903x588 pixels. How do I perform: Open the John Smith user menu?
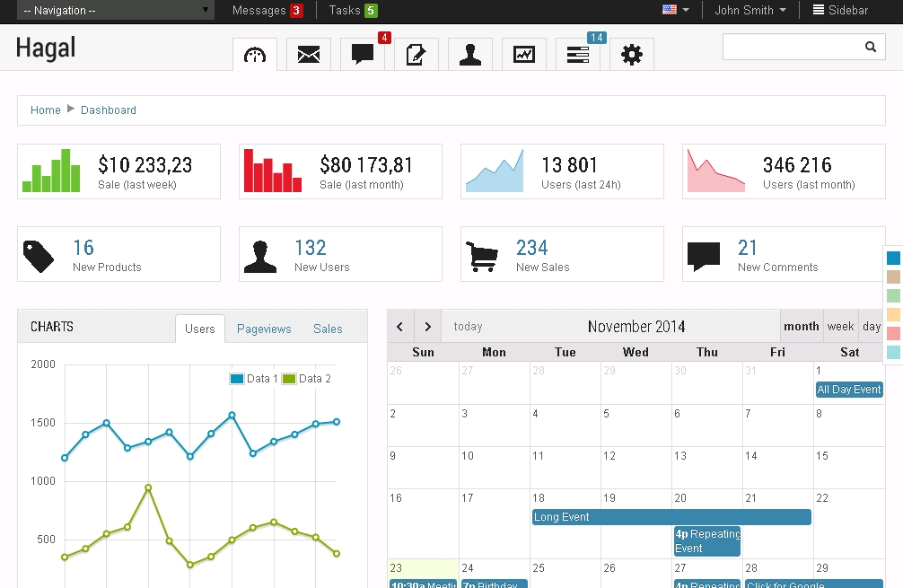[750, 11]
